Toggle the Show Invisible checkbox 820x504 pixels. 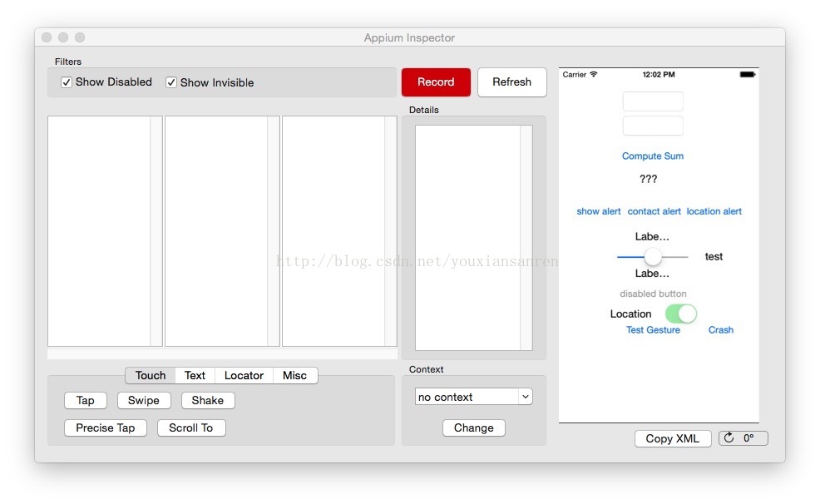[171, 82]
